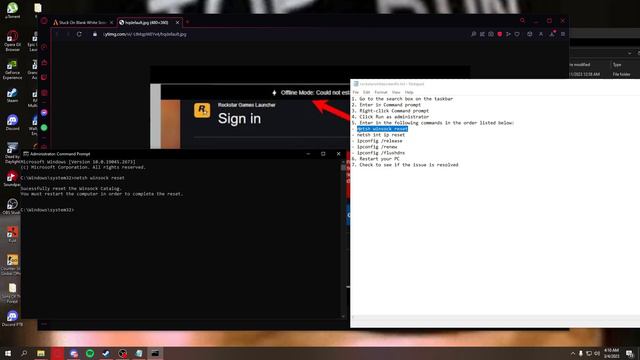
Task: Open the Discord desktop shortcut
Action: coord(12,122)
